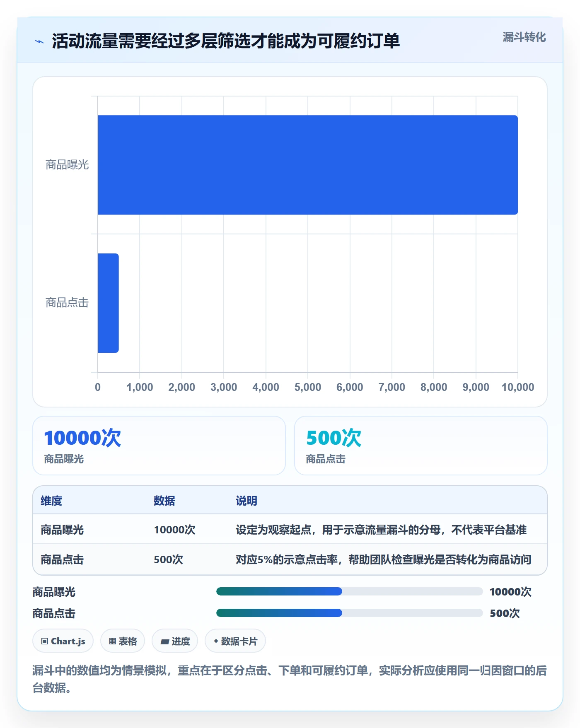Click the footnote starting with 漏斗中的数值
This screenshot has width=580, height=728.
pos(290,679)
